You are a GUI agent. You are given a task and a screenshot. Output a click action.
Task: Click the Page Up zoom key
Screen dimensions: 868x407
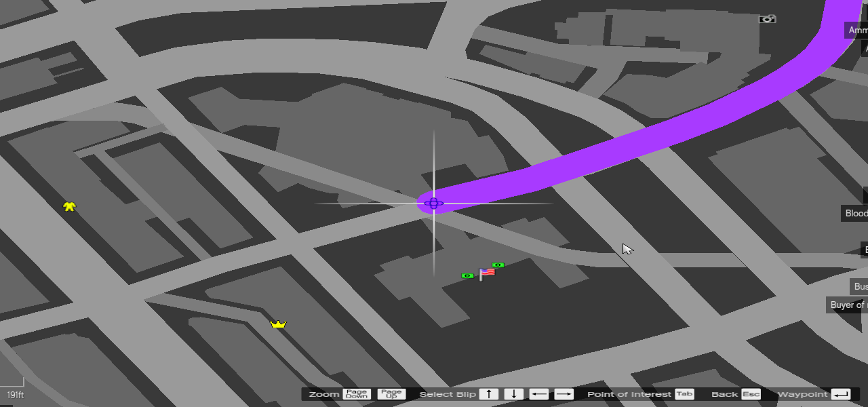point(391,394)
